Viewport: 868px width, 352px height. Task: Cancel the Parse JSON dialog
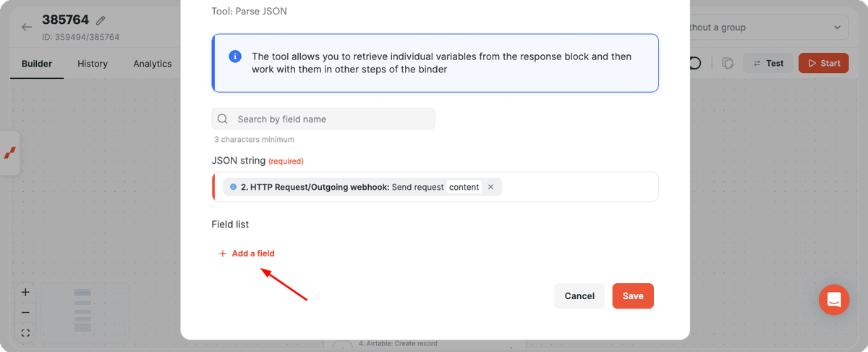579,296
